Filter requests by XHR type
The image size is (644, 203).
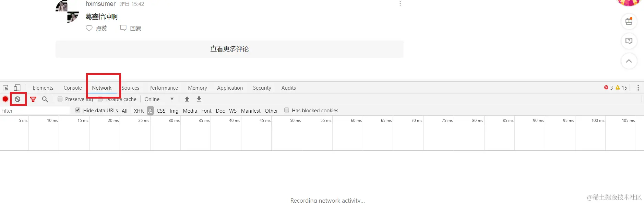coord(139,111)
